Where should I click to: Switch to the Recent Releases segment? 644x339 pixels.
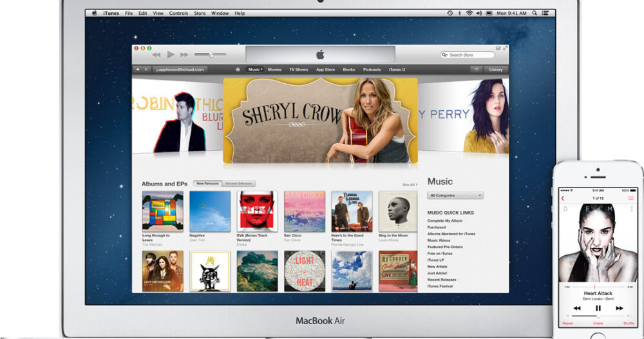click(x=239, y=184)
